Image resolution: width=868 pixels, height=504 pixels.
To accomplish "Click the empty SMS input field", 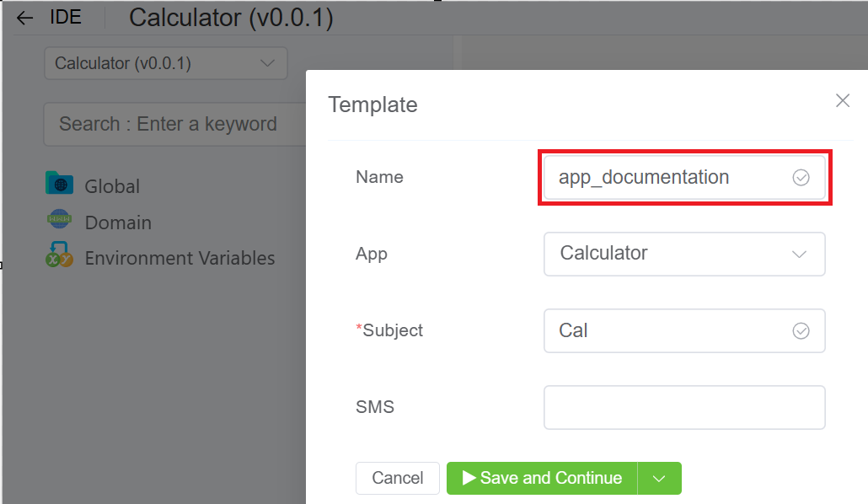I will pos(683,408).
